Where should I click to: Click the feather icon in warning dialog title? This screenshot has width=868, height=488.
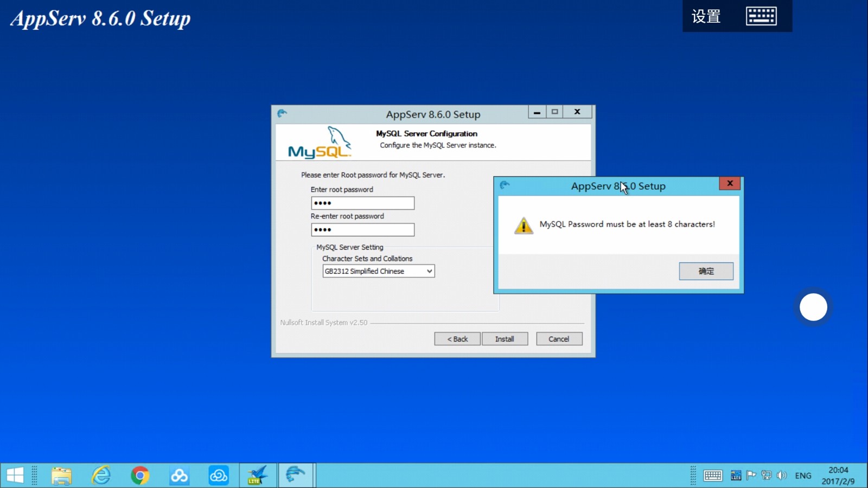505,185
